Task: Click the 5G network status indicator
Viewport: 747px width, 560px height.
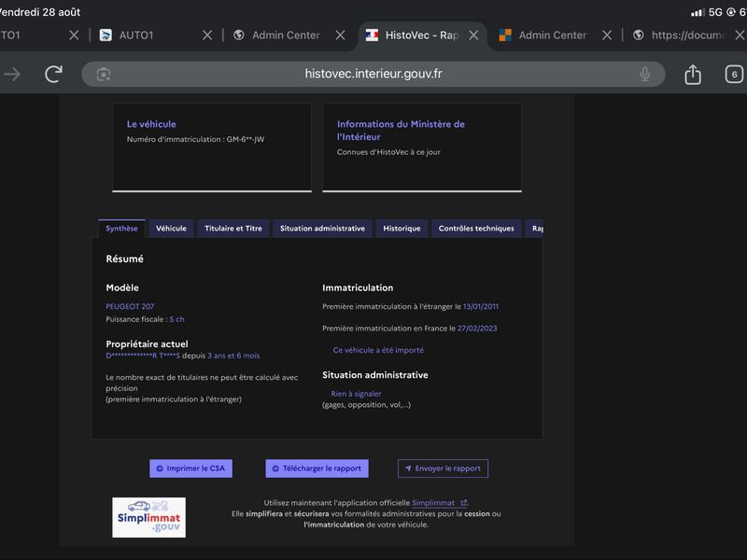Action: [x=715, y=12]
